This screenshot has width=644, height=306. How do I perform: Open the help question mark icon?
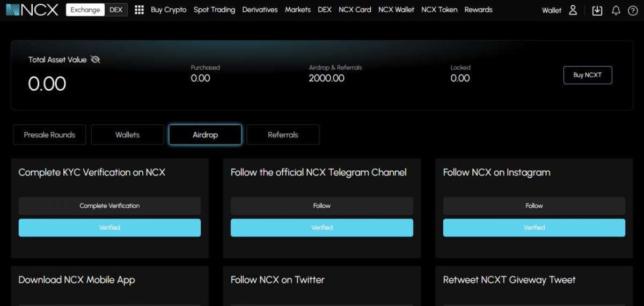[632, 10]
